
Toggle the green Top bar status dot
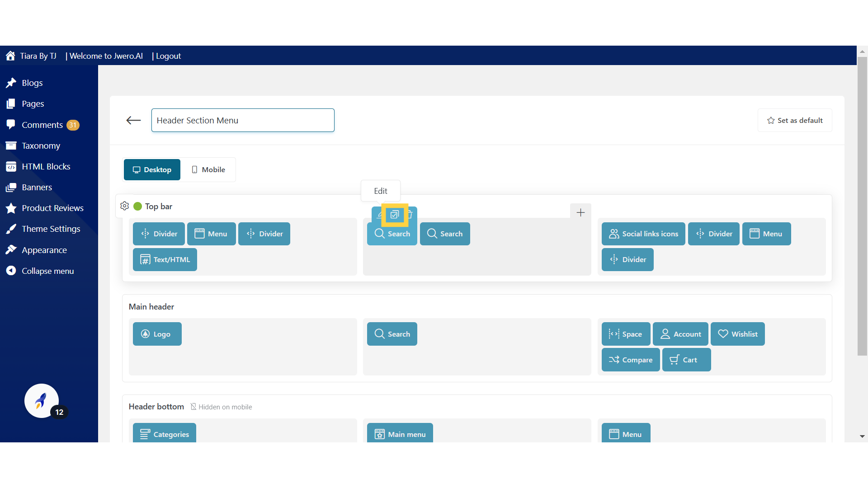(x=138, y=206)
